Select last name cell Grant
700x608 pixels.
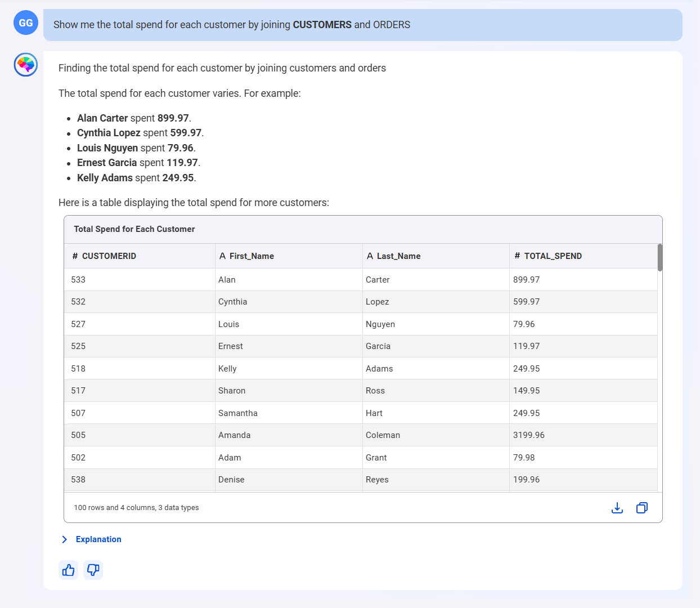click(x=436, y=458)
